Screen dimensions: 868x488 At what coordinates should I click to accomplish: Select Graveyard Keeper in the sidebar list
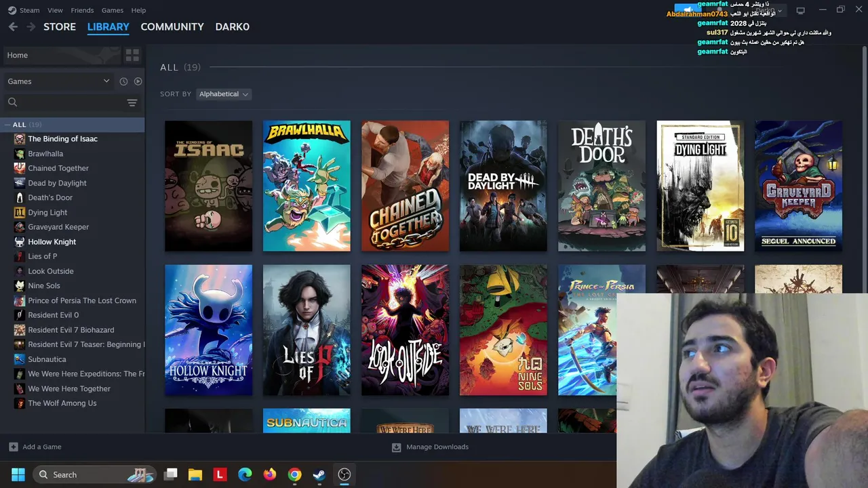(58, 227)
